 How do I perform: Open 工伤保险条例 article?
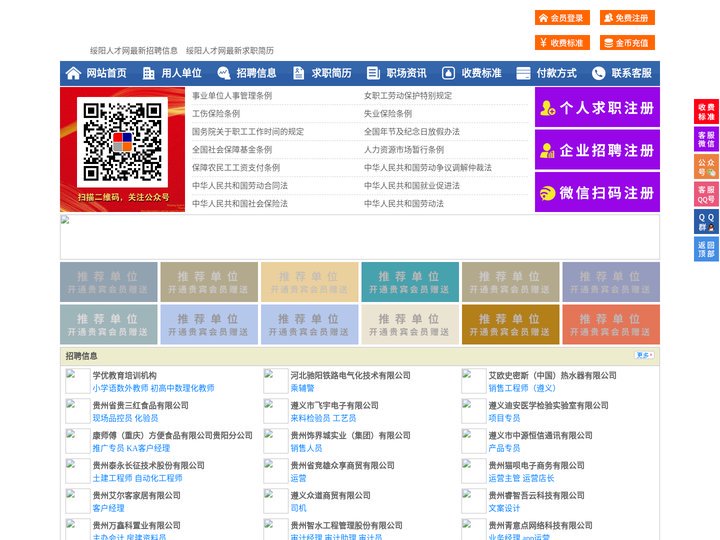[216, 113]
